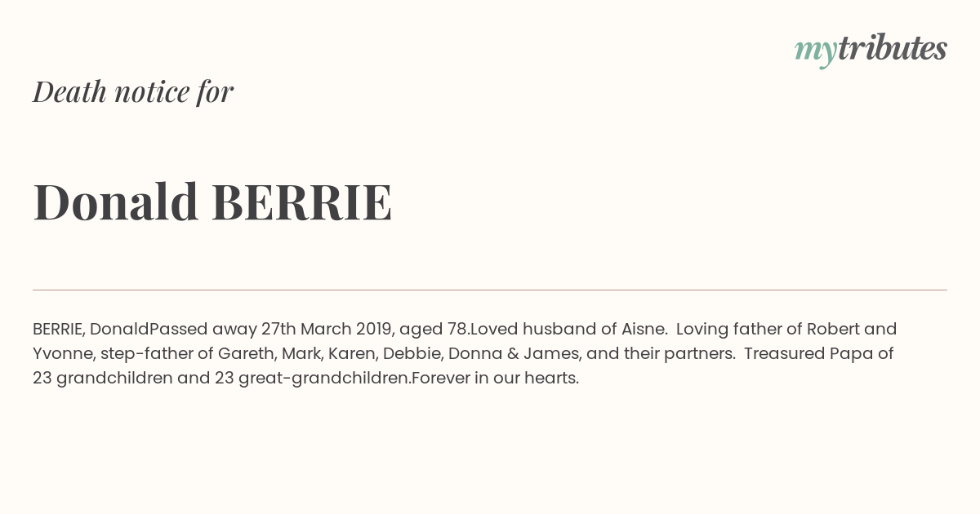Viewport: 980px width, 514px height.
Task: Click "Loving father of Robert" text
Action: 768,330
